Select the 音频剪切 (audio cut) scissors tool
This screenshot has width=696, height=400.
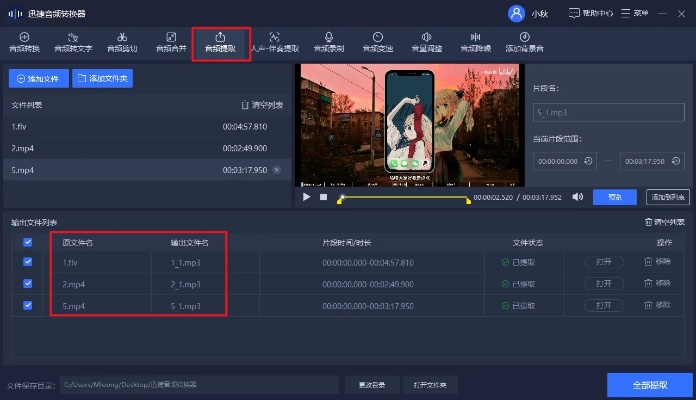click(120, 41)
